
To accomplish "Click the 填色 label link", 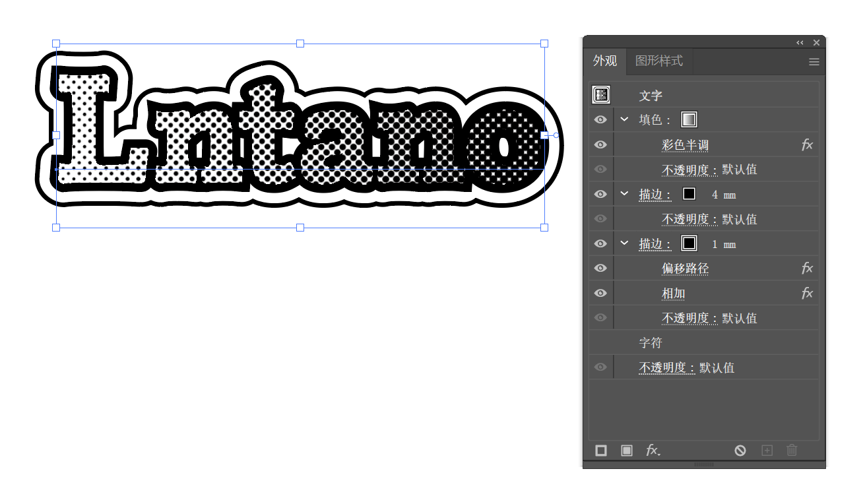I will pos(655,120).
